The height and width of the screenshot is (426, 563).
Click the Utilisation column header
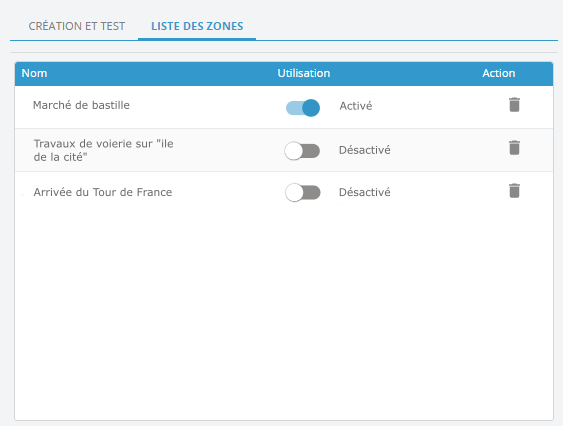pyautogui.click(x=304, y=73)
